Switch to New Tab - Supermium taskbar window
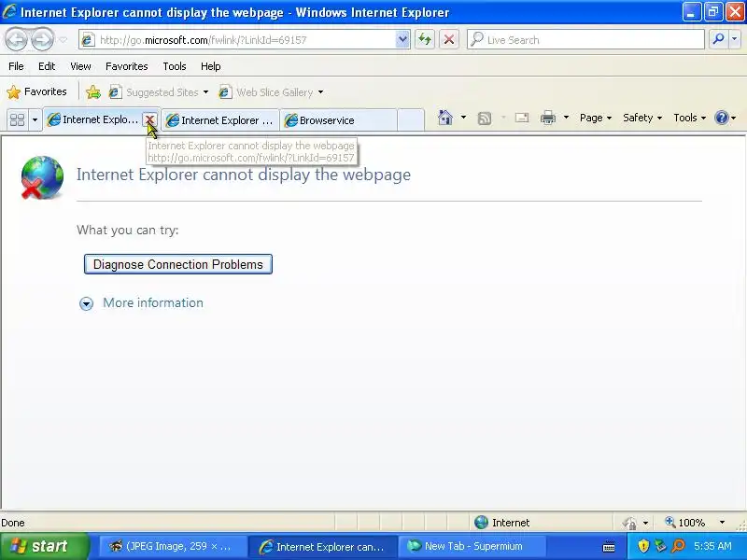The height and width of the screenshot is (560, 747). [471, 547]
